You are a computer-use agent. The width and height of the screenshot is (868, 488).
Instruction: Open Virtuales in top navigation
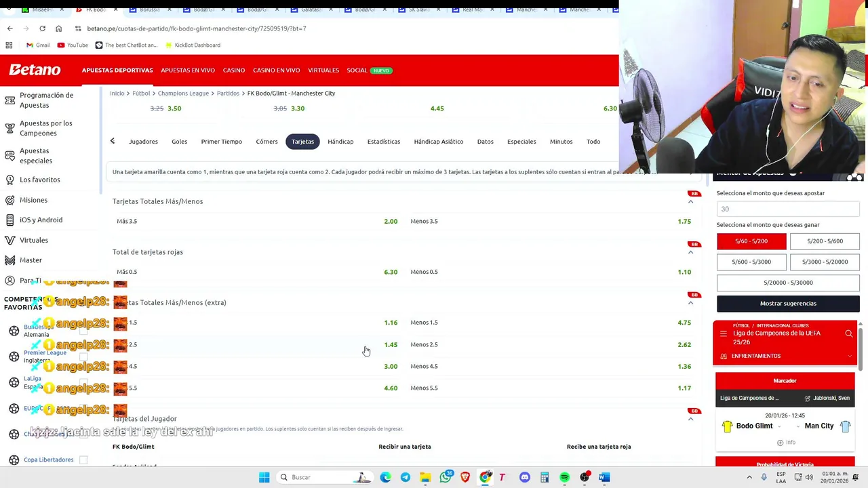[x=323, y=70]
